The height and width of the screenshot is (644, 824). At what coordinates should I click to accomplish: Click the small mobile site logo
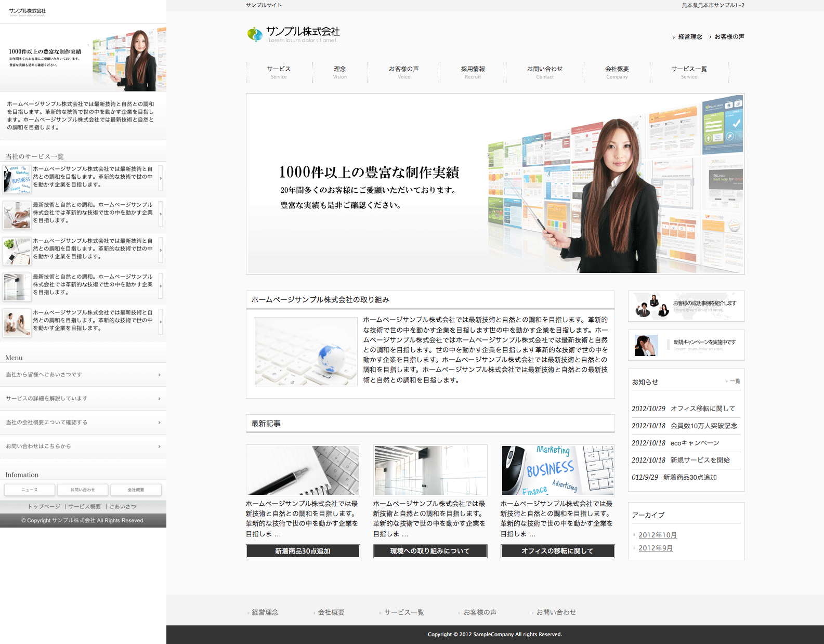click(27, 11)
